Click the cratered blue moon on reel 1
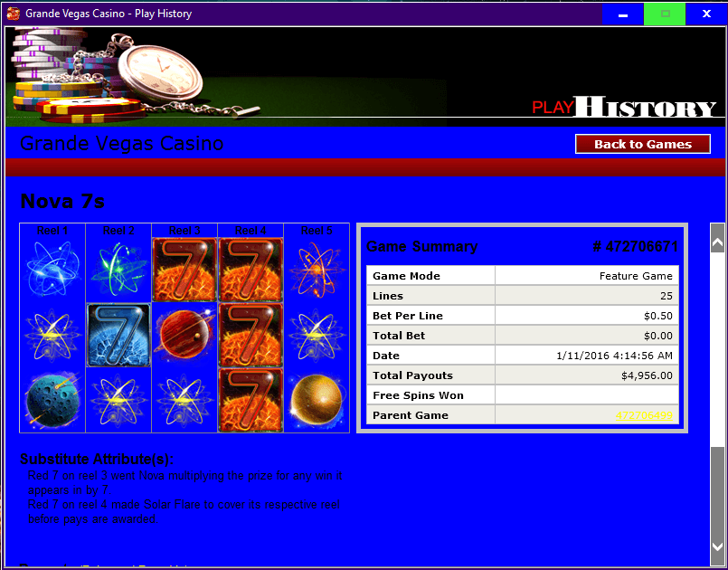The width and height of the screenshot is (728, 570). 53,400
